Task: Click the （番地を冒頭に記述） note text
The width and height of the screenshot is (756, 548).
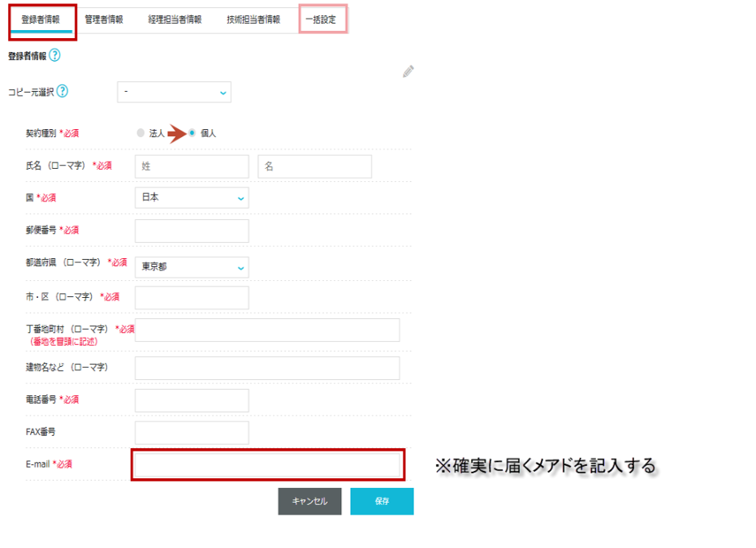Action: (64, 342)
